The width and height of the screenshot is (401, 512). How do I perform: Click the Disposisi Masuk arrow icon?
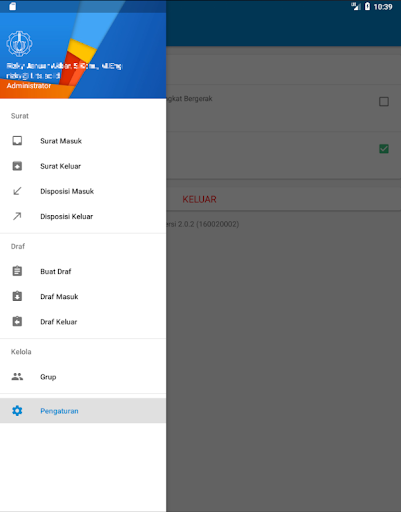pyautogui.click(x=17, y=191)
